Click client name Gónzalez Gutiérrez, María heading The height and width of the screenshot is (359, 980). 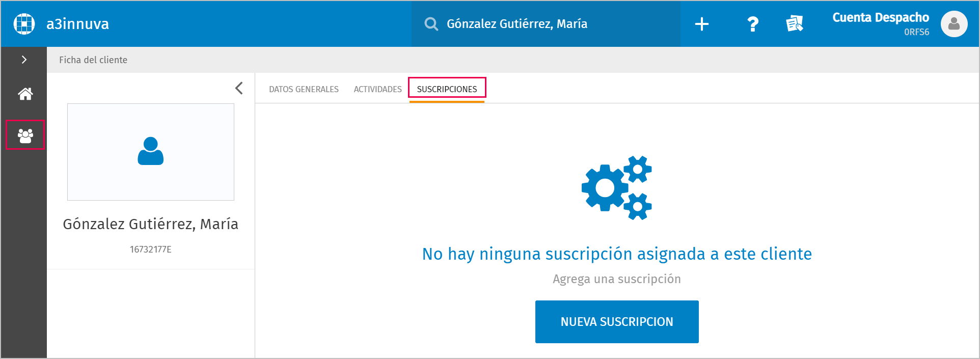(x=151, y=224)
